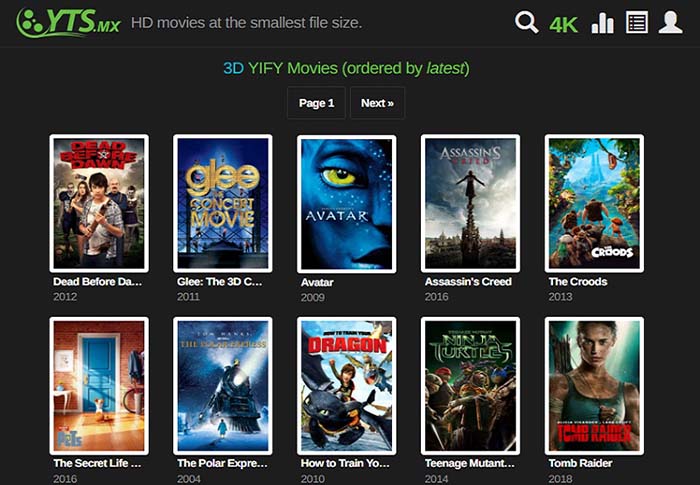This screenshot has width=700, height=485.
Task: Click the Tomb Raider title link
Action: coord(580,463)
